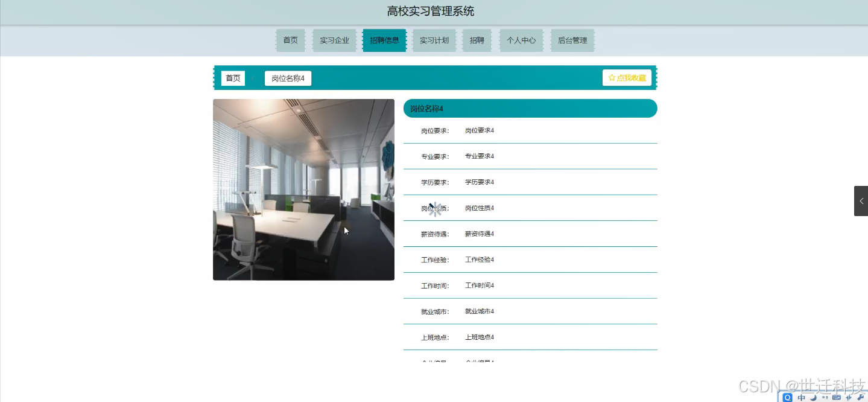This screenshot has height=402, width=868.
Task: Toggle Chinese punctuation via quotes icon
Action: (x=824, y=397)
